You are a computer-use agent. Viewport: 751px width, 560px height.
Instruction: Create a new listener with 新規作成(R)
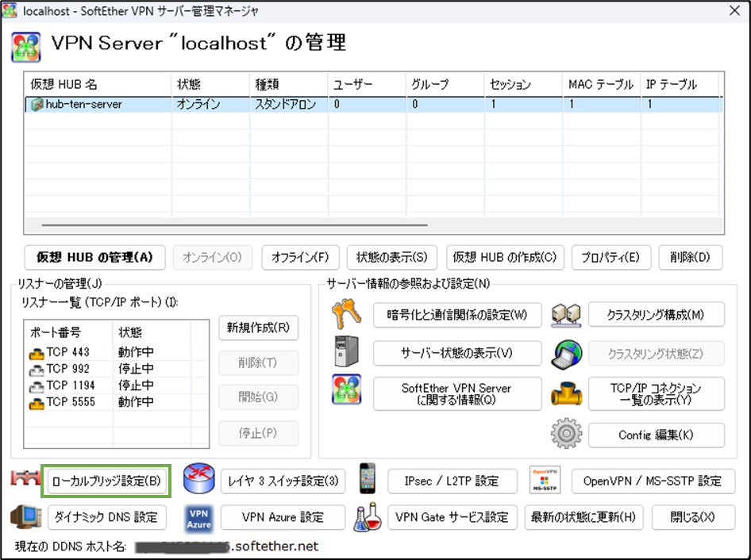click(x=259, y=328)
